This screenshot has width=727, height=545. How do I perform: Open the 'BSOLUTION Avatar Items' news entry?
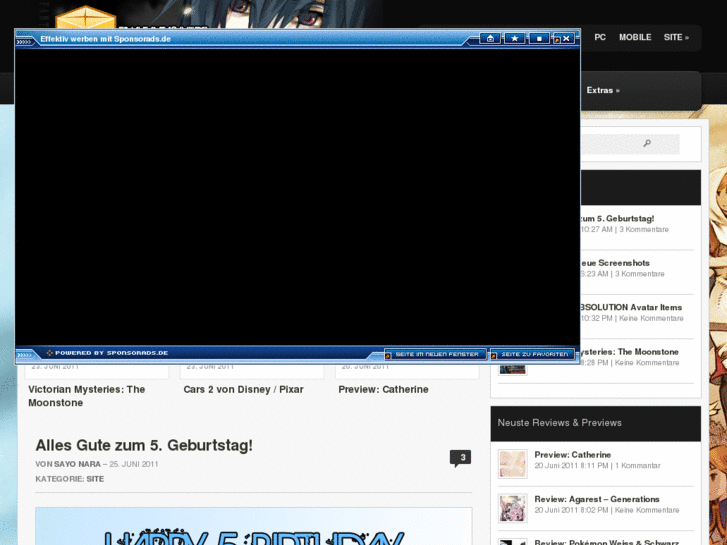(631, 308)
